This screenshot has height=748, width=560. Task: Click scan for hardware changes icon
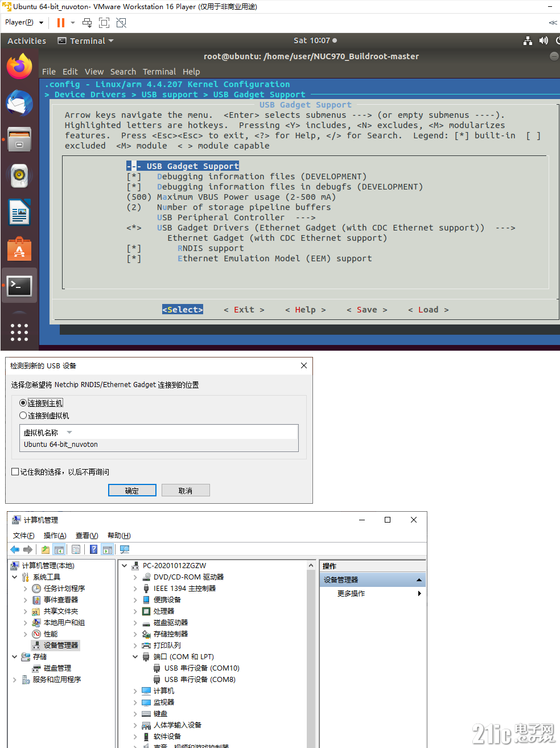[x=125, y=549]
